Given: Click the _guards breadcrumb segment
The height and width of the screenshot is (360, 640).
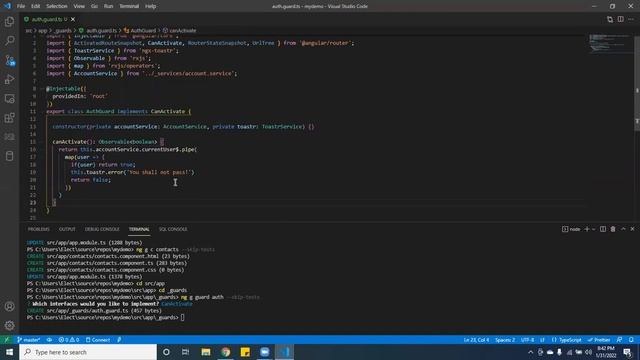Looking at the screenshot, I should click(63, 30).
